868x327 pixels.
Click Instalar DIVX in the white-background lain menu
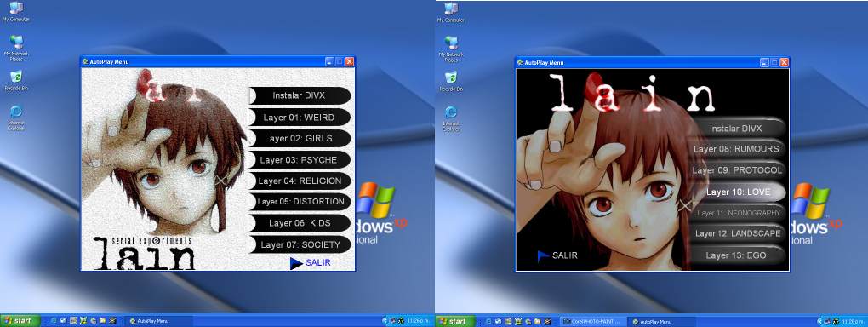[x=300, y=95]
